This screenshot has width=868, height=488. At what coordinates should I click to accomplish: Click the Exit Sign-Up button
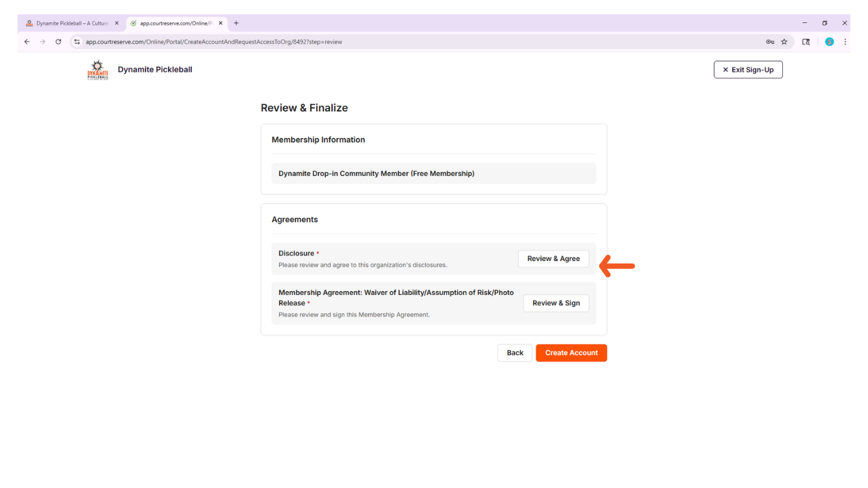[748, 70]
